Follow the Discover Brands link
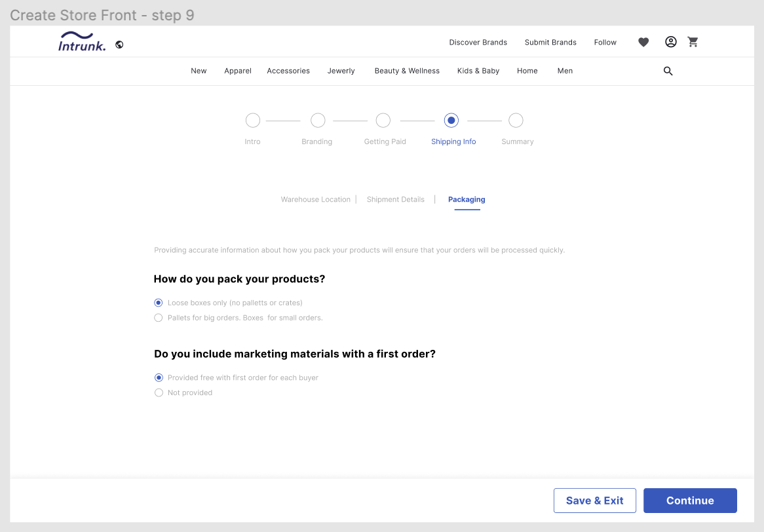This screenshot has height=532, width=764. pyautogui.click(x=478, y=42)
